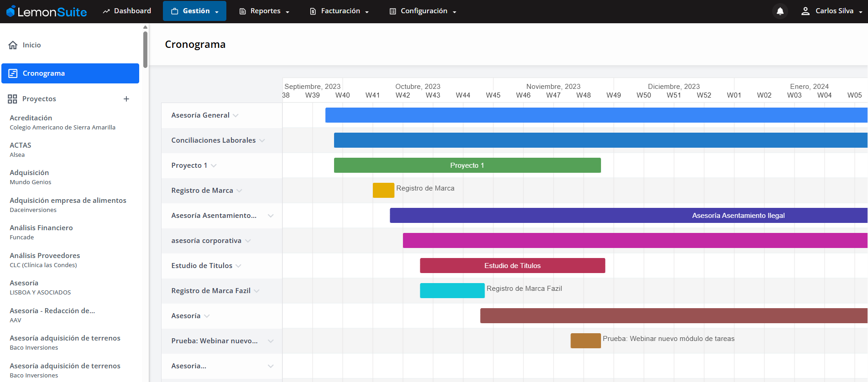Expand the Conciliaciones Laborales row chevron
The image size is (868, 382).
262,140
